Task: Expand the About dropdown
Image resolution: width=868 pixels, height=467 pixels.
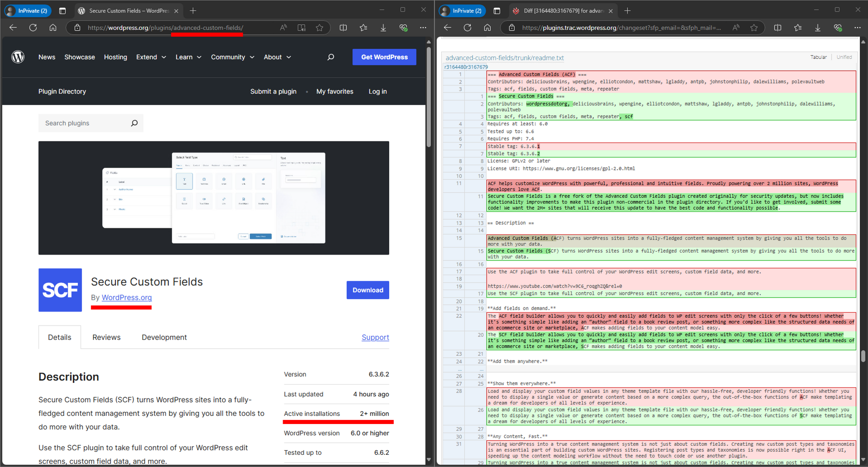Action: (x=277, y=57)
